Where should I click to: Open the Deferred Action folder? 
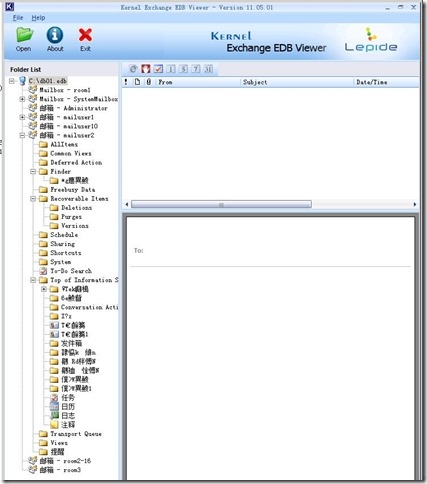(76, 162)
